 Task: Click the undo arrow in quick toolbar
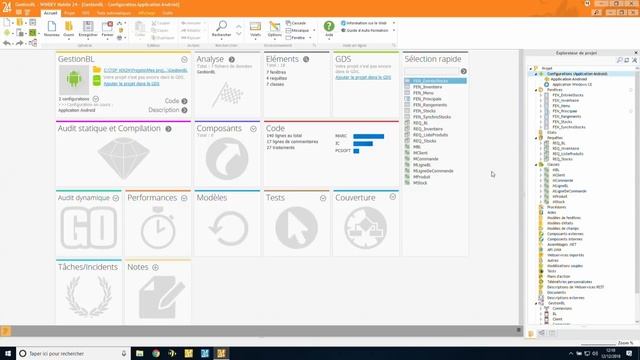click(x=7, y=43)
